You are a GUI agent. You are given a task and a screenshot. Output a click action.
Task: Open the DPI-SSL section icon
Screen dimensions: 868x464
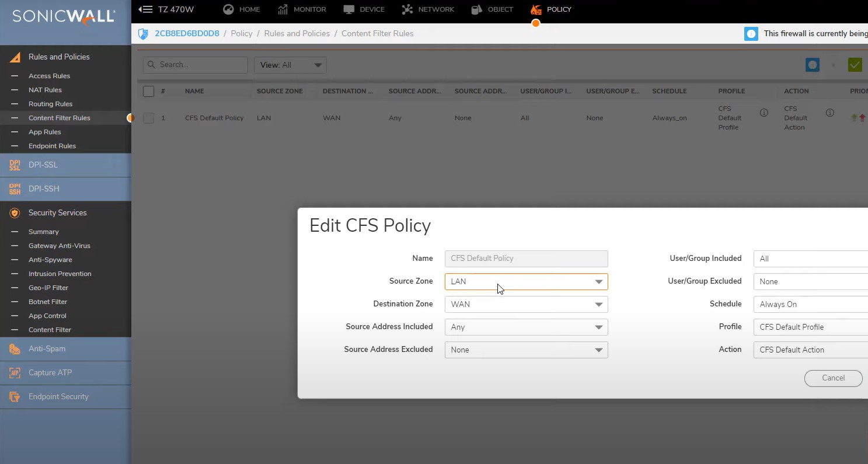point(15,165)
